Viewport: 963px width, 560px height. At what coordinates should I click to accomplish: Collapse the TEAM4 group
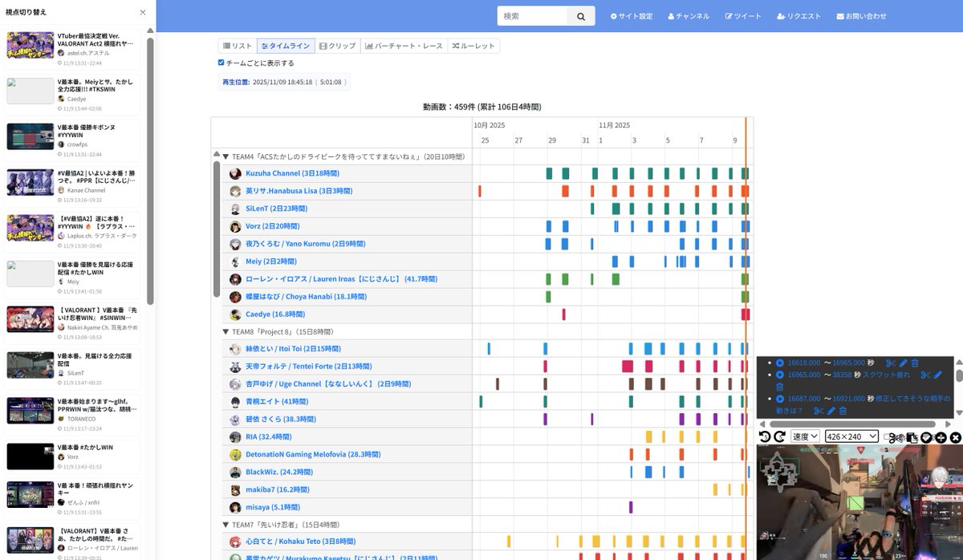pyautogui.click(x=226, y=156)
